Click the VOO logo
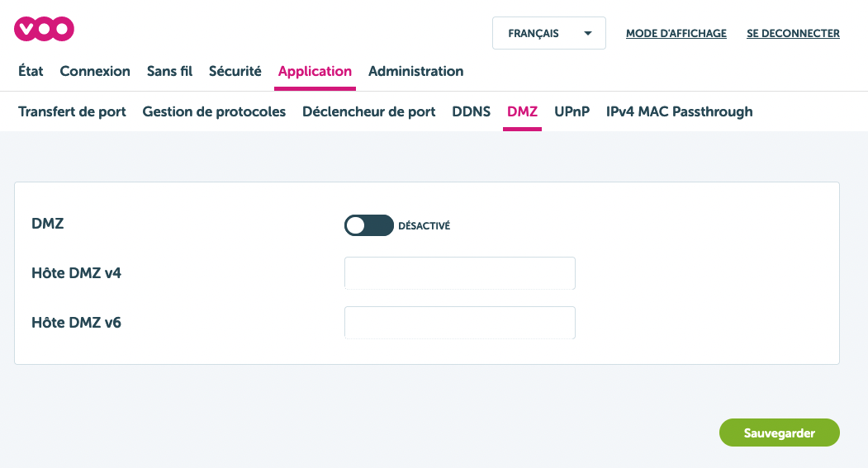The height and width of the screenshot is (468, 868). coord(45,30)
